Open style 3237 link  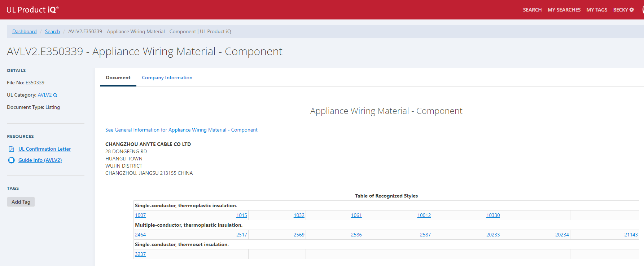[x=140, y=254]
